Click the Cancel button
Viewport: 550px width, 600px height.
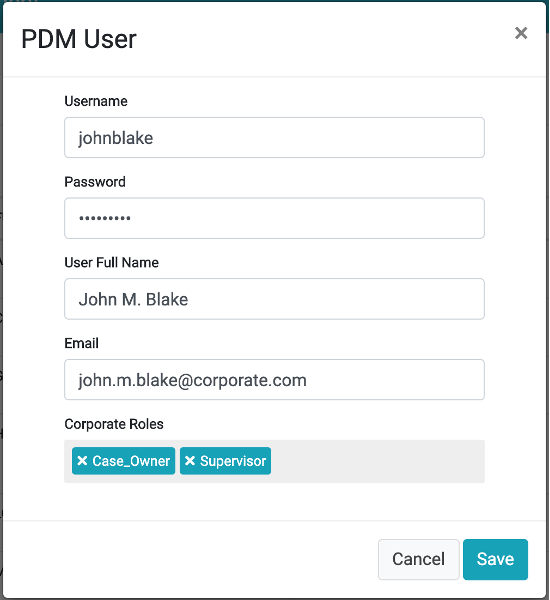(418, 559)
